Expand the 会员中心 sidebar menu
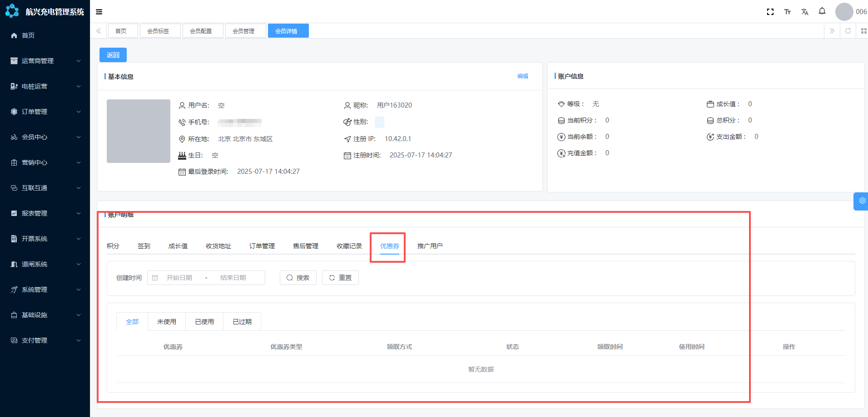The width and height of the screenshot is (868, 417). [45, 137]
